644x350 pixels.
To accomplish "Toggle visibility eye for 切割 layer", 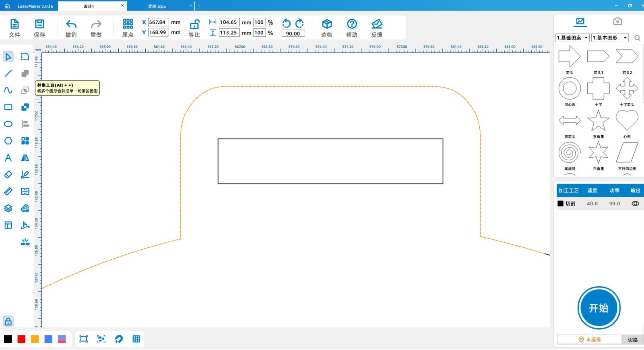I will point(635,204).
